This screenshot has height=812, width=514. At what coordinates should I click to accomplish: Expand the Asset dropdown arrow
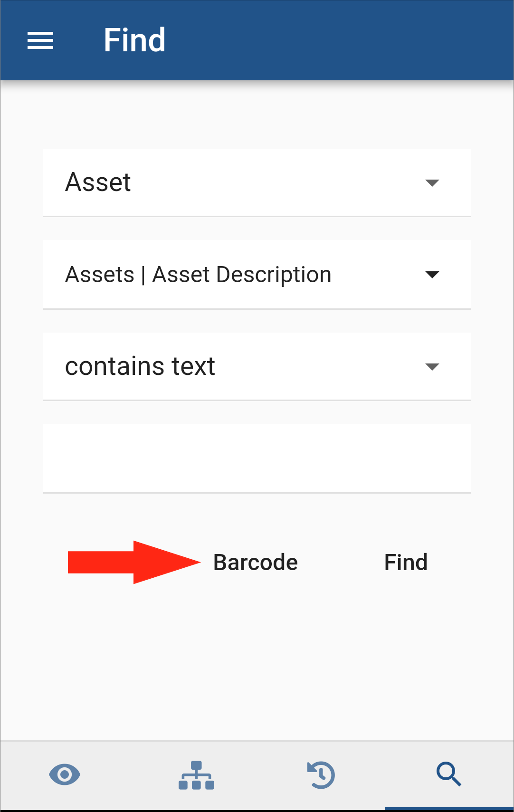pyautogui.click(x=432, y=183)
